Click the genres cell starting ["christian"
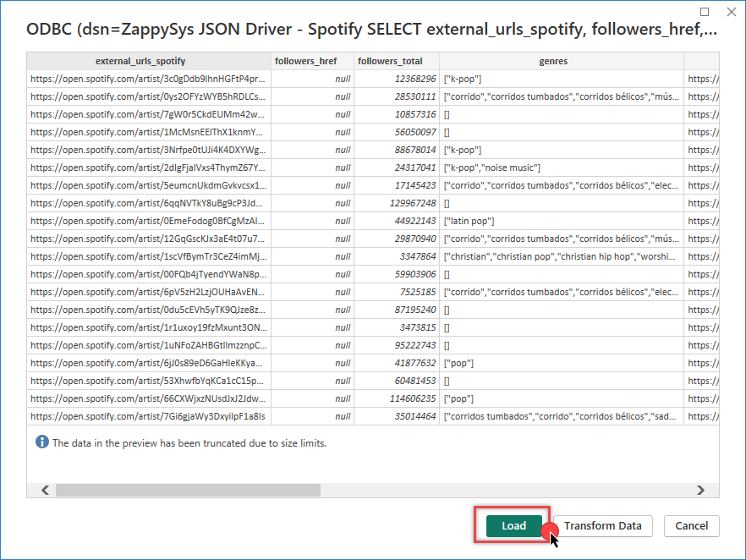 562,256
